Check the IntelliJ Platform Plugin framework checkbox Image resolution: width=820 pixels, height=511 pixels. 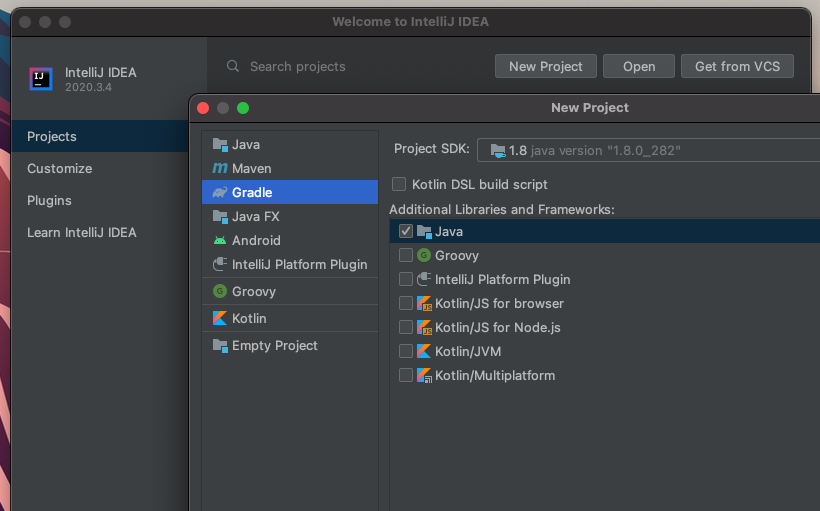(x=406, y=279)
